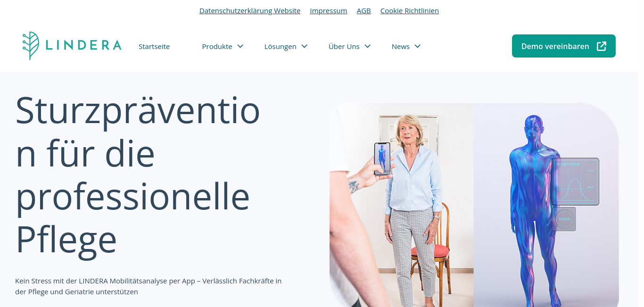Click the external link icon on Demo button
This screenshot has width=644, height=307.
[602, 46]
